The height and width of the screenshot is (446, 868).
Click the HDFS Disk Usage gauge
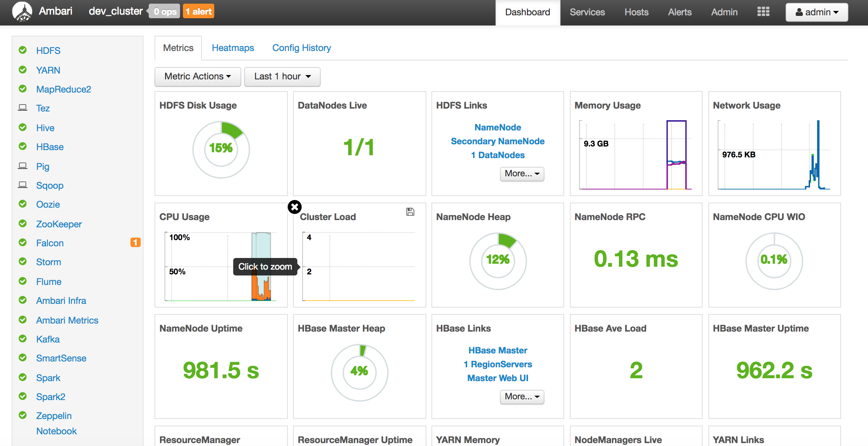221,149
